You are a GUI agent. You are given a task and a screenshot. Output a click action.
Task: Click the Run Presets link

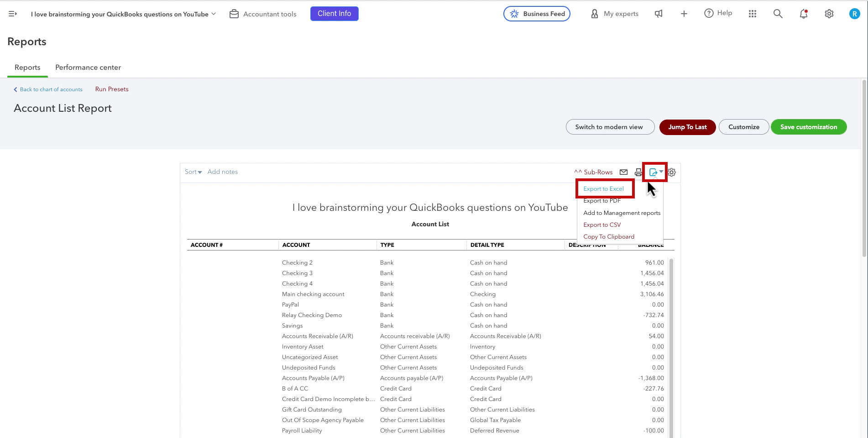coord(112,89)
